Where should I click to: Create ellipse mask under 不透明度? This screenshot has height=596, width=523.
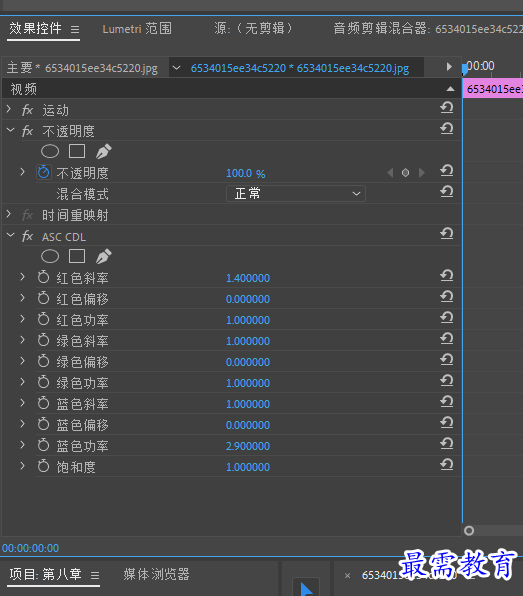[x=50, y=151]
